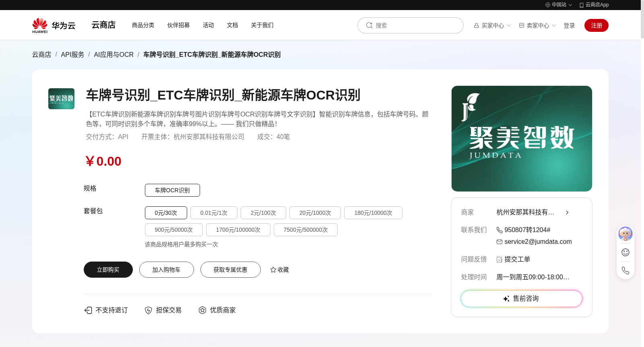This screenshot has height=347, width=644.
Task: Click the red 注册 button
Action: click(597, 25)
